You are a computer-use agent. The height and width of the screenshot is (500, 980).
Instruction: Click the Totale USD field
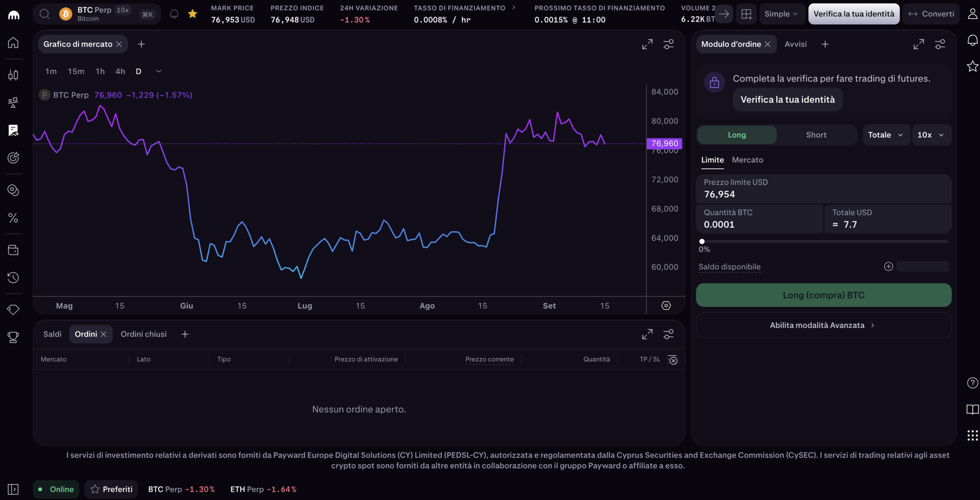click(x=888, y=219)
